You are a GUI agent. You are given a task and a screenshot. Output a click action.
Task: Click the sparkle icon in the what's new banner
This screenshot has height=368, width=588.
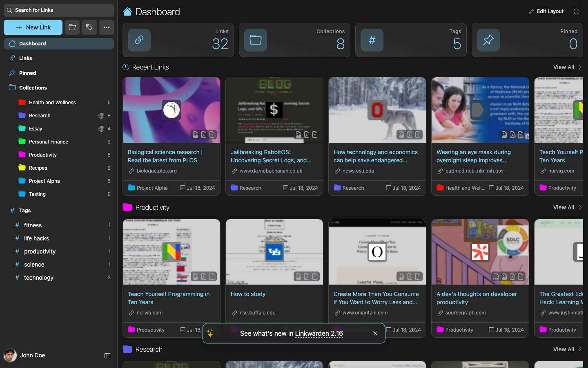(x=210, y=333)
